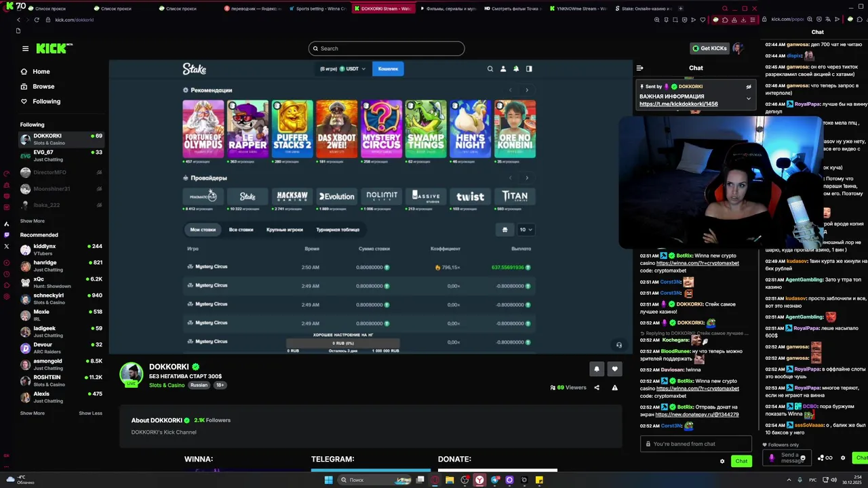Toggle the Stake side panel icon

click(529, 68)
